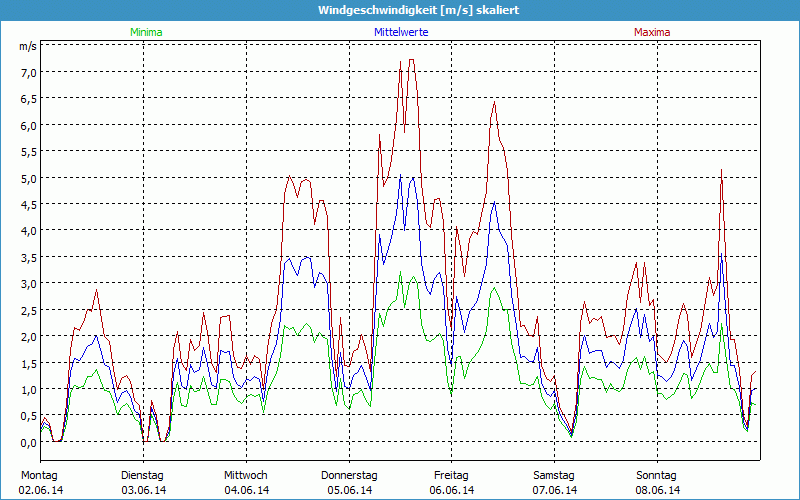Click the 4,0 y-axis value
800x500 pixels.
29,231
